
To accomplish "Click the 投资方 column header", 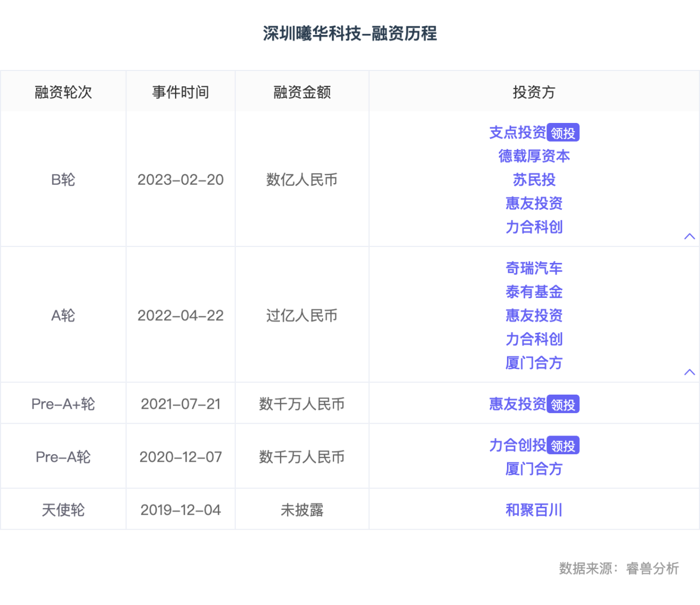I will point(534,92).
